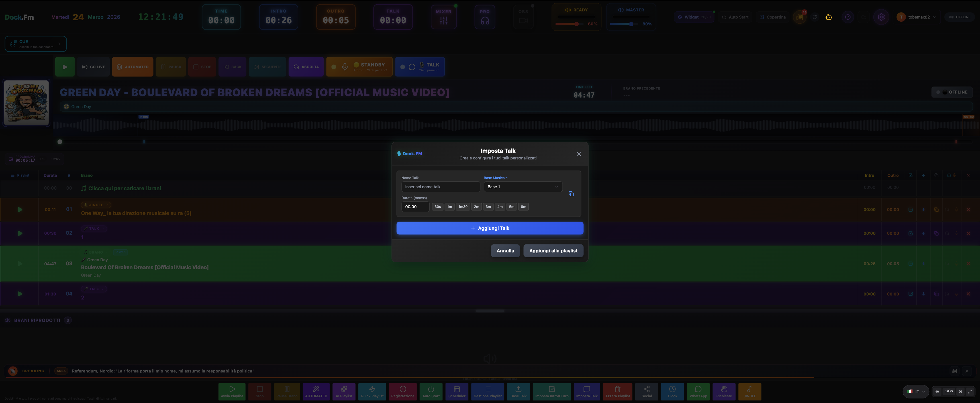Click Aggiungi alla playlist button
The height and width of the screenshot is (403, 980).
[553, 251]
